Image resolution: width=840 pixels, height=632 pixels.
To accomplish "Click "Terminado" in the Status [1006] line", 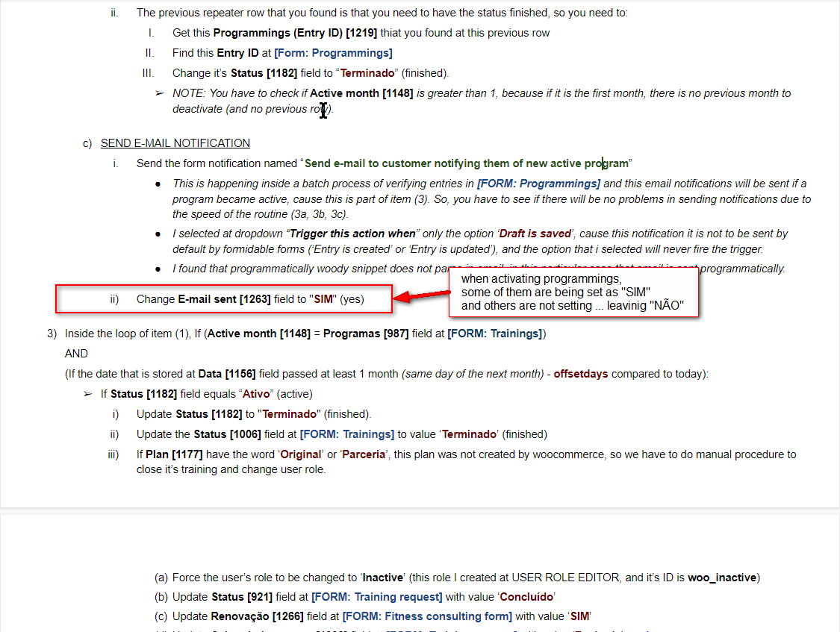I will [470, 434].
